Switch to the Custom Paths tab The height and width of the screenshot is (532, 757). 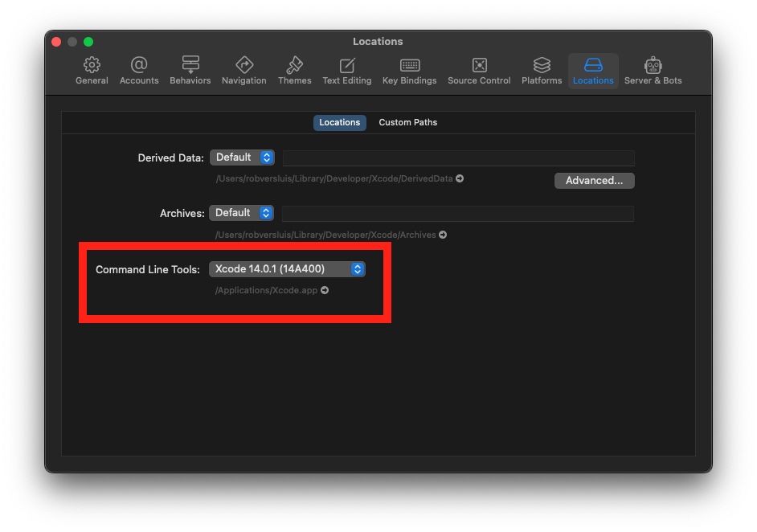(x=408, y=122)
